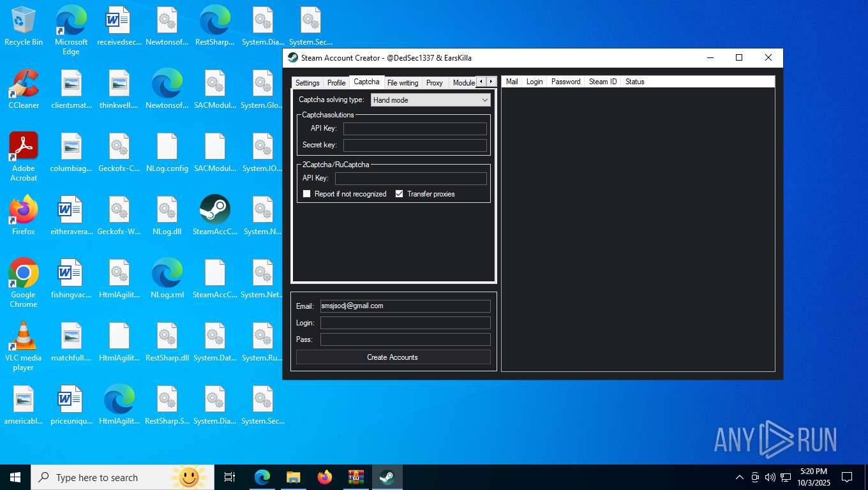Open VLC media player desktop icon
The width and height of the screenshot is (868, 490).
(24, 346)
